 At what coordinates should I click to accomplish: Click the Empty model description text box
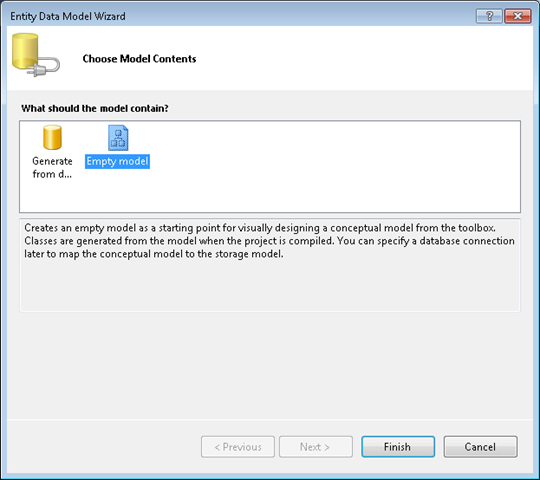click(x=270, y=265)
